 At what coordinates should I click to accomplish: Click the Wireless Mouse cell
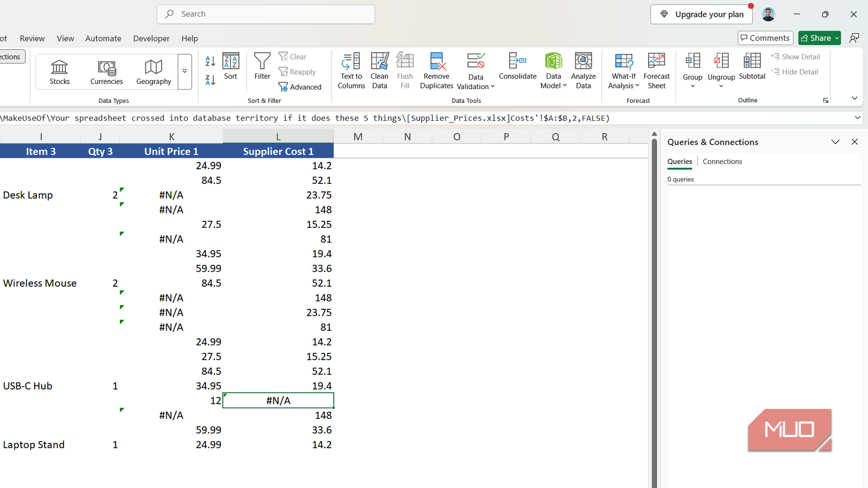pyautogui.click(x=41, y=283)
